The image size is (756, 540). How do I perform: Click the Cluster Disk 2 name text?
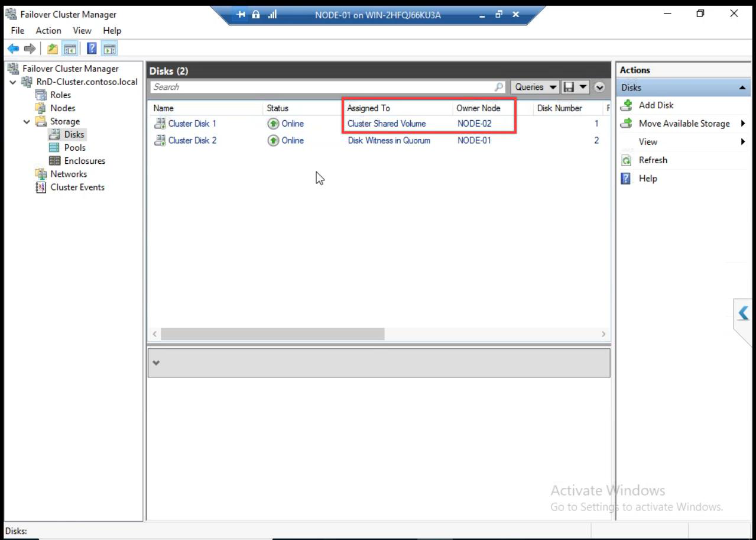coord(192,140)
